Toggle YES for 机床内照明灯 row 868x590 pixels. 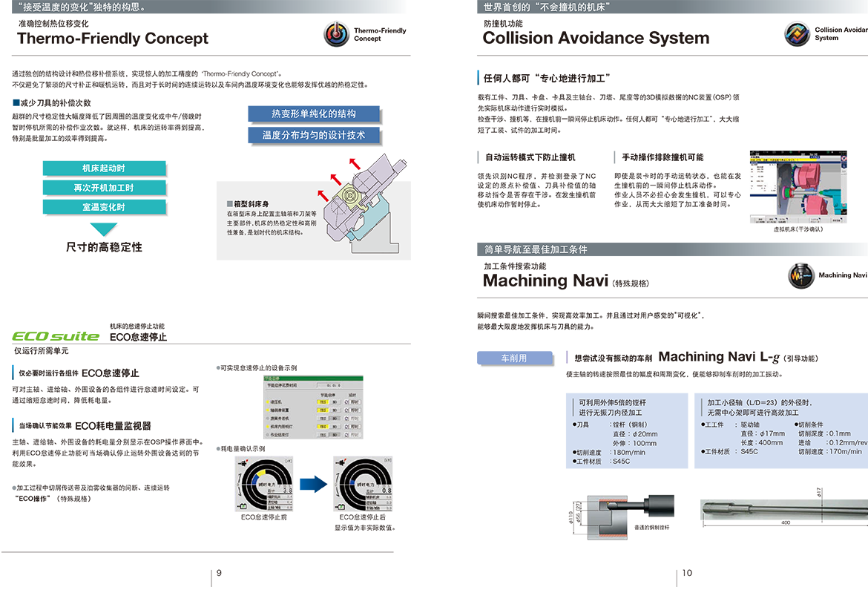(x=323, y=427)
